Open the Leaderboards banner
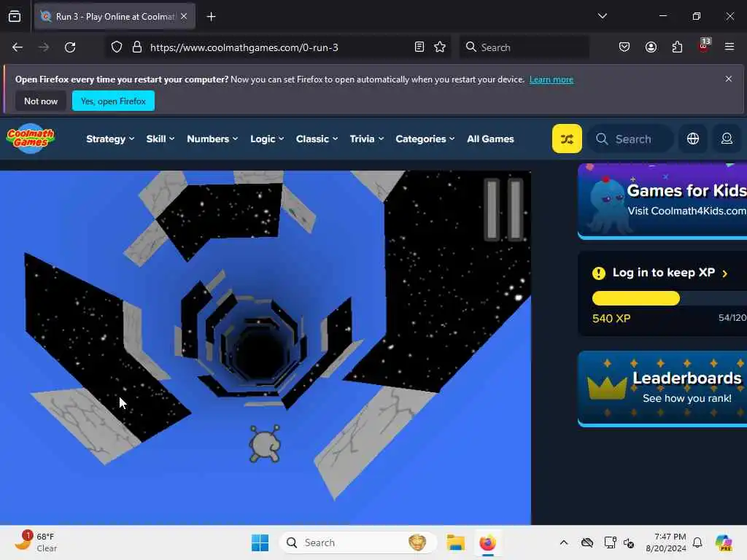 pos(662,389)
